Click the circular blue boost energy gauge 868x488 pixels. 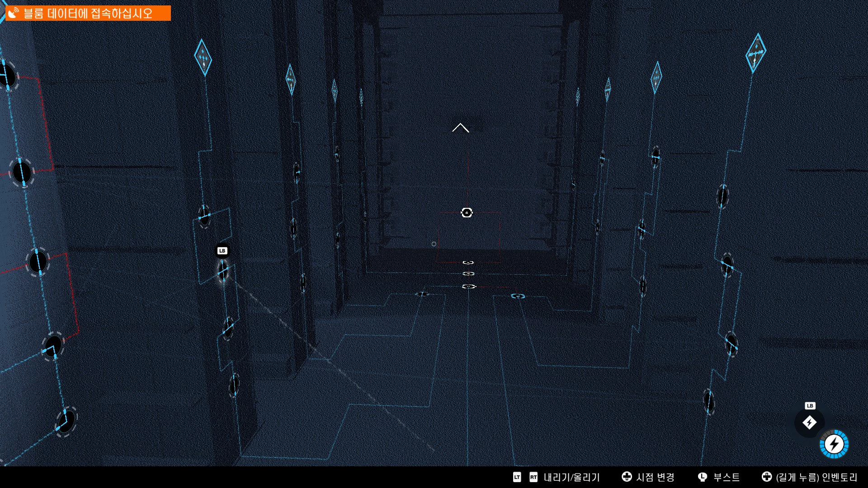pos(834,444)
